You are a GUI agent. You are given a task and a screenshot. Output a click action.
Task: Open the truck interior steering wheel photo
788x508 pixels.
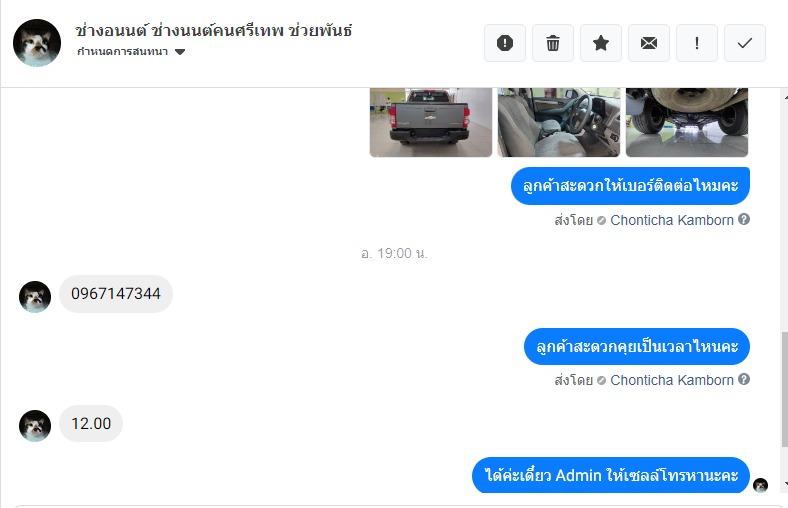559,122
